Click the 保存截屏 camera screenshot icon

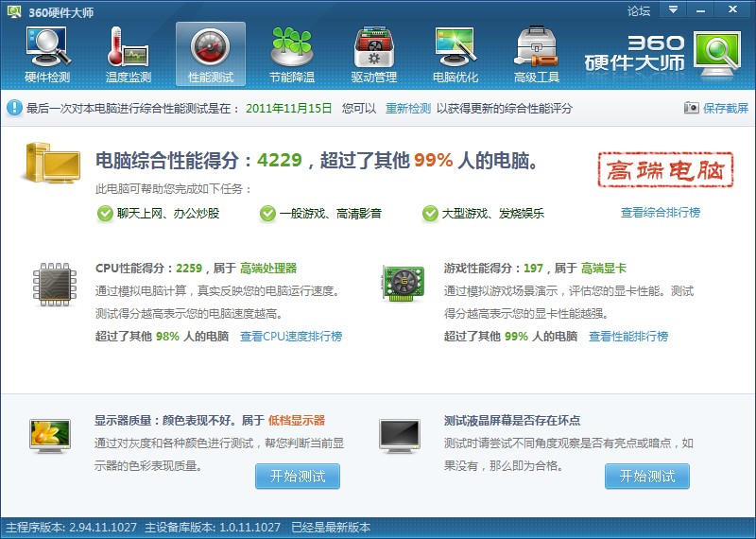(x=691, y=109)
